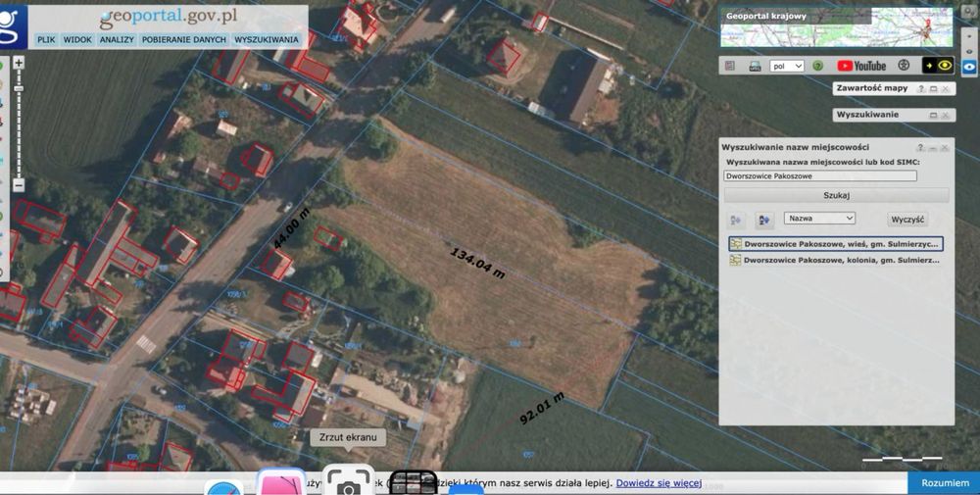Click help icon on Zawartość mapy panel
Viewport: 980px width, 495px height.
pos(921,89)
